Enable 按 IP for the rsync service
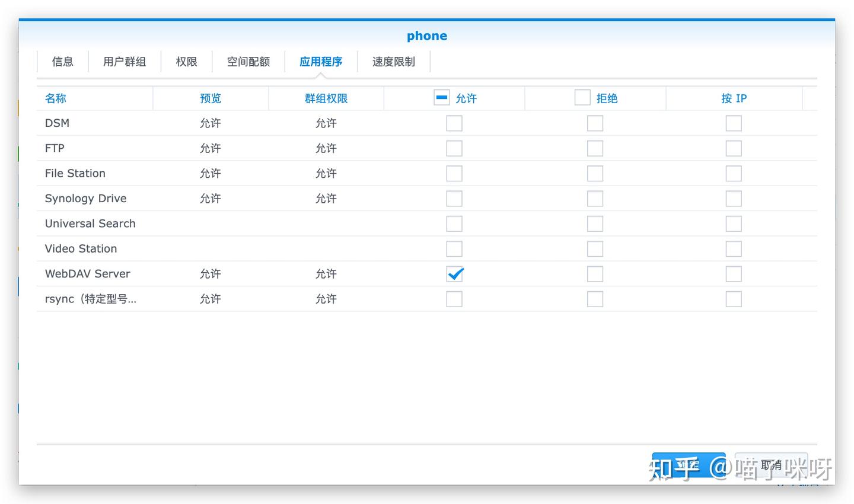Image resolution: width=854 pixels, height=504 pixels. tap(733, 299)
